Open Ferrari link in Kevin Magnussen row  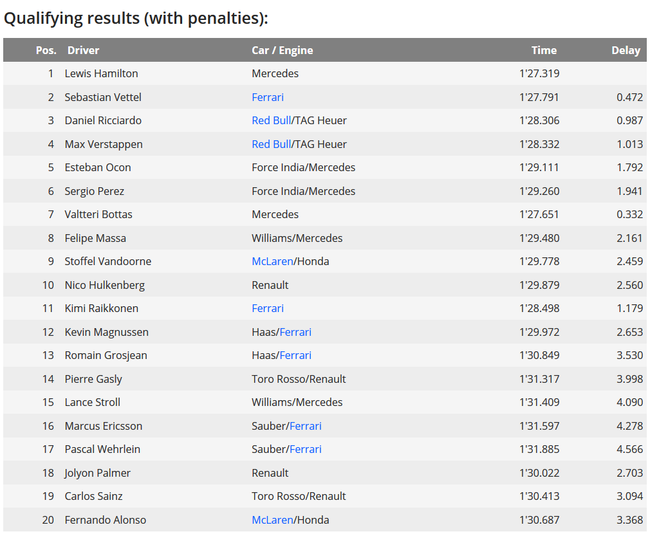[296, 332]
